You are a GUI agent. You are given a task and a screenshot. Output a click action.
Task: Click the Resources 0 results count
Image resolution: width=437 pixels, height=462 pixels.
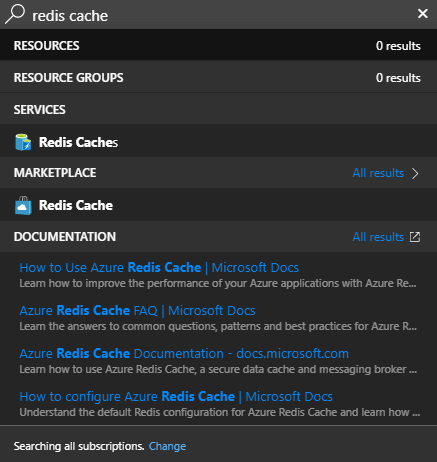point(398,46)
